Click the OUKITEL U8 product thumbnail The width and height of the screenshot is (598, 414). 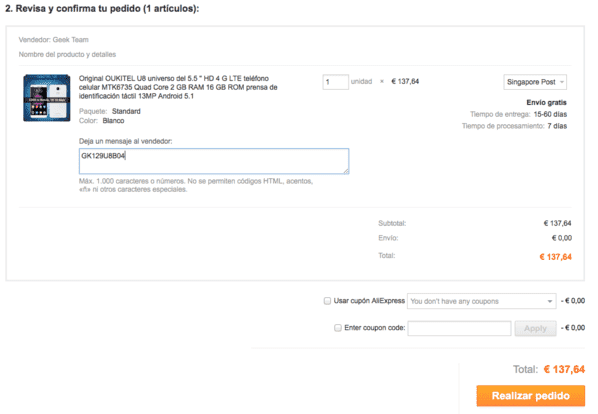pos(47,98)
